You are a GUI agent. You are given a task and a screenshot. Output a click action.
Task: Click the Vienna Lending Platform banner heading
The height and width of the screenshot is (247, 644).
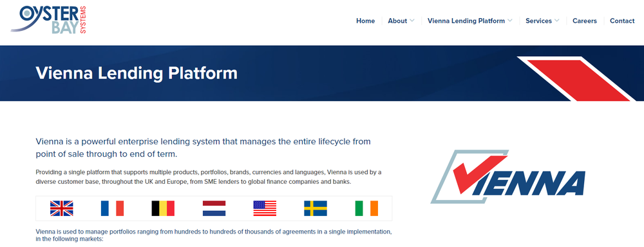(137, 73)
